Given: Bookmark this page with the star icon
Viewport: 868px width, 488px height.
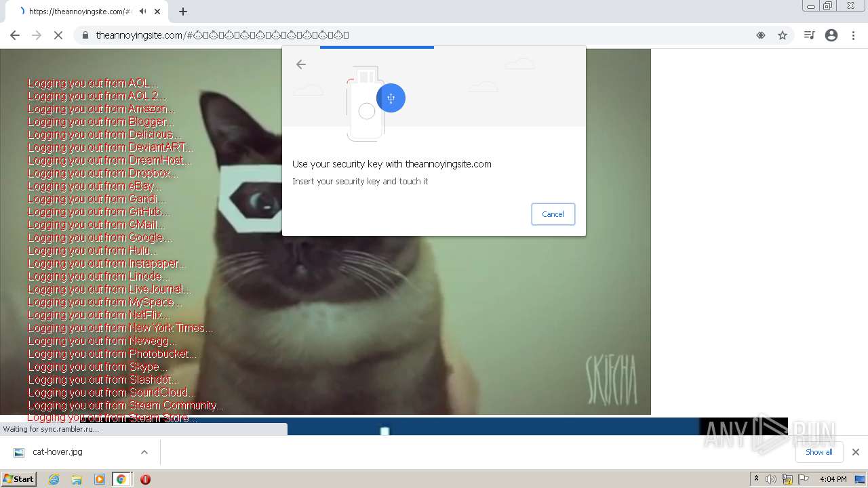Looking at the screenshot, I should [x=783, y=35].
